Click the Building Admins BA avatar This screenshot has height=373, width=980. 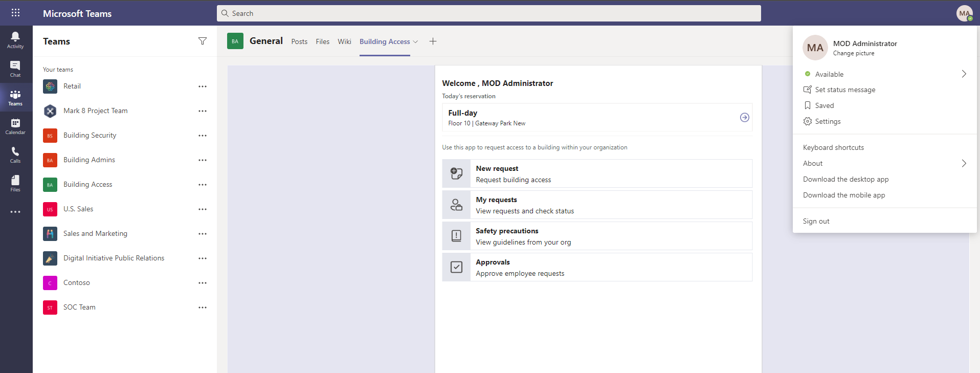click(50, 160)
